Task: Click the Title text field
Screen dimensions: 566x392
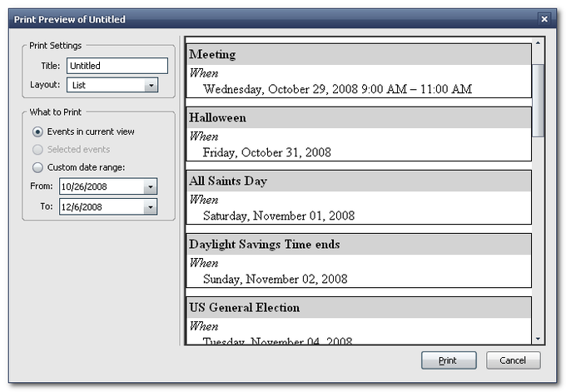Action: [x=117, y=66]
